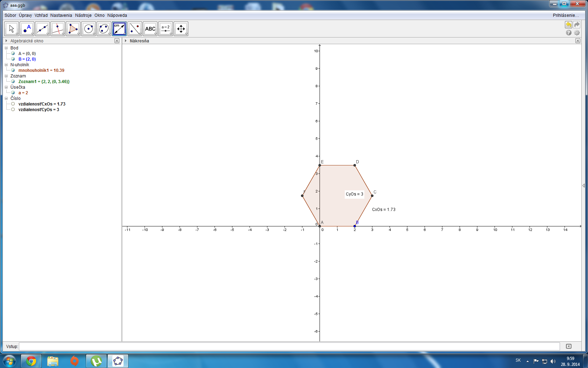Screen dimensions: 588x368
Task: Toggle the Nákresňa style bar arrow
Action: point(126,41)
